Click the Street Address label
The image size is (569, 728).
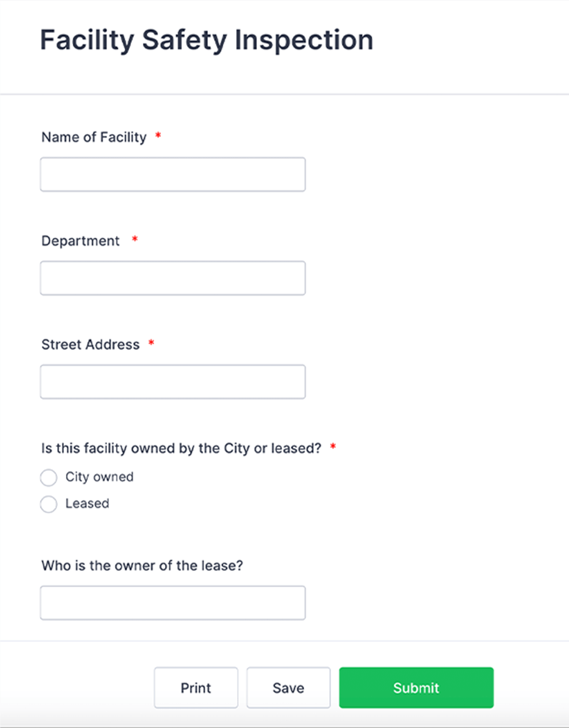coord(90,344)
